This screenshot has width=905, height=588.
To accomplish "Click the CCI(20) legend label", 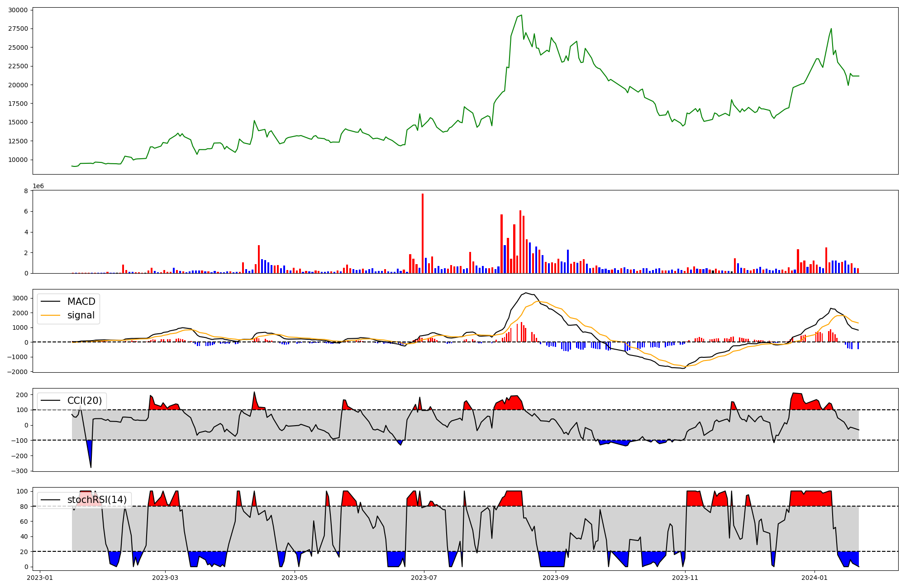I will pyautogui.click(x=85, y=400).
